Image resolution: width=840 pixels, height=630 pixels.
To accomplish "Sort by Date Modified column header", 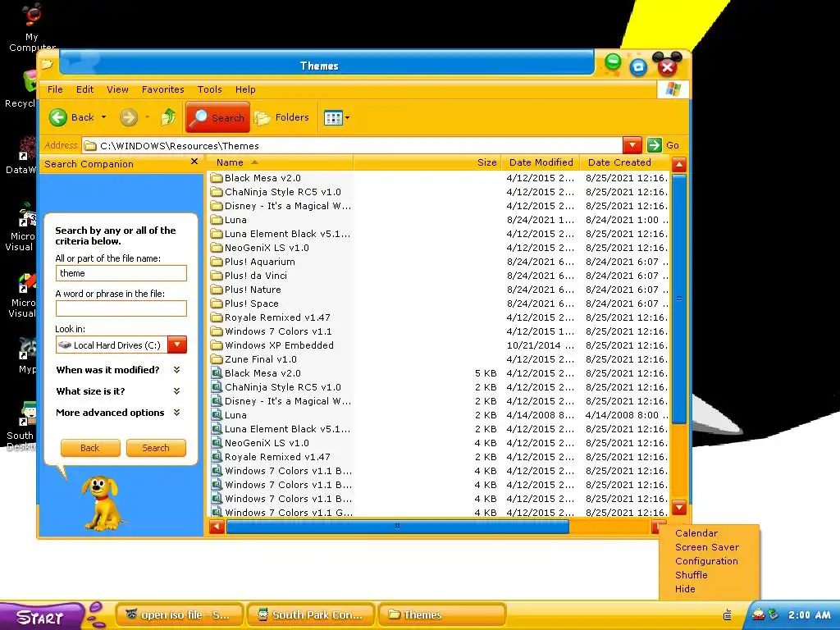I will tap(541, 162).
